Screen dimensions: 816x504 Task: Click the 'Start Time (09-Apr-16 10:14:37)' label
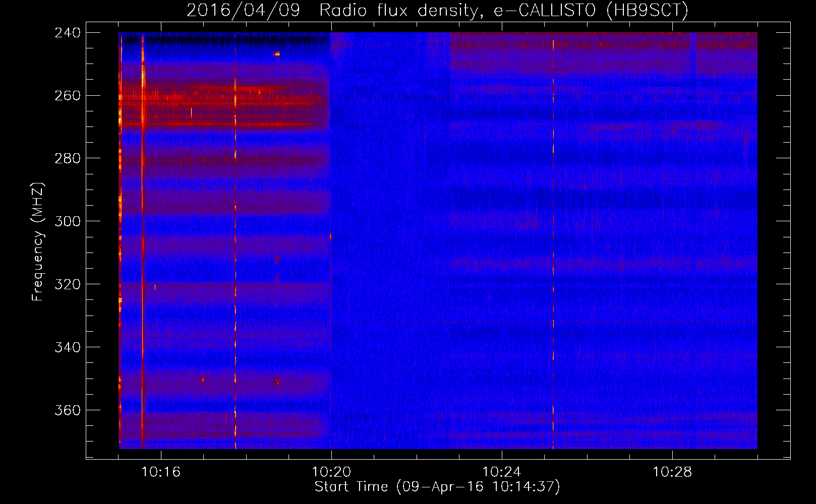point(437,487)
